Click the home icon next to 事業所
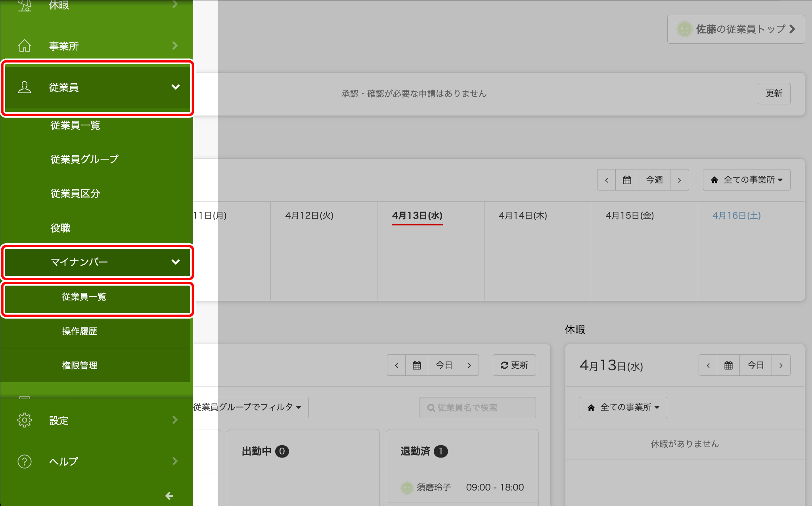The width and height of the screenshot is (812, 506). pos(25,46)
